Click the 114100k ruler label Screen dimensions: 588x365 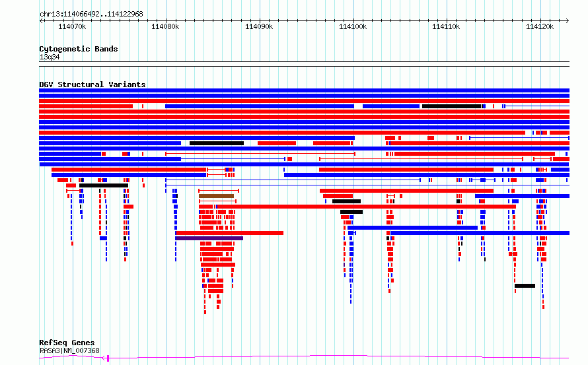pos(353,26)
